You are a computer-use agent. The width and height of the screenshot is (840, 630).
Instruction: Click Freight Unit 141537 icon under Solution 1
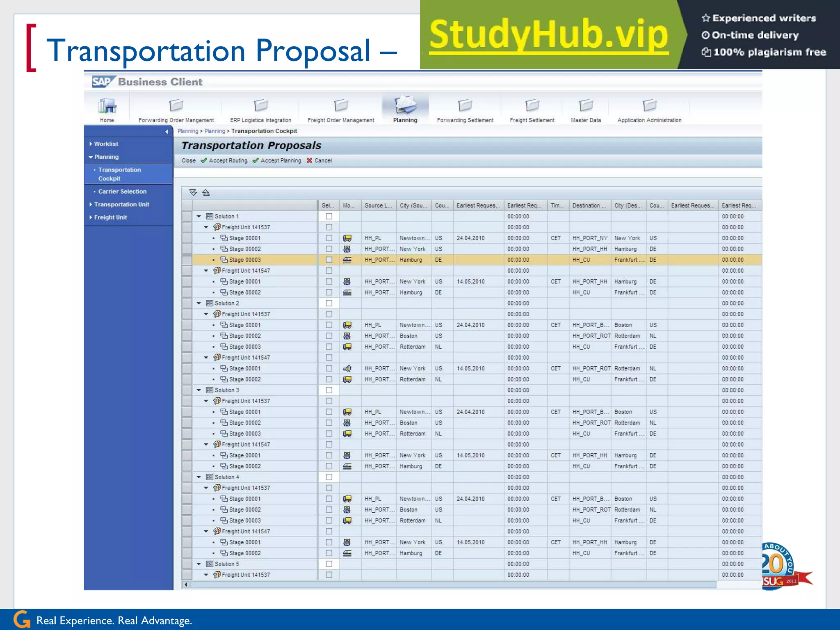coord(217,227)
